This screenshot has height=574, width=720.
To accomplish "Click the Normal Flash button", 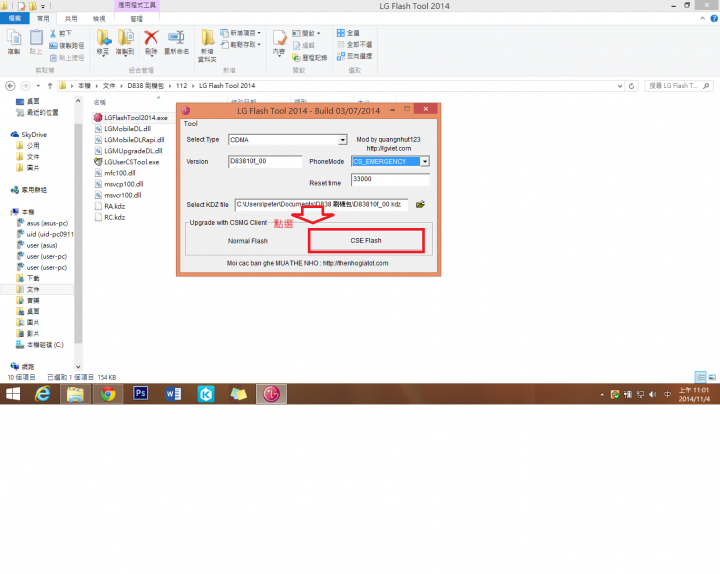I will tap(248, 241).
